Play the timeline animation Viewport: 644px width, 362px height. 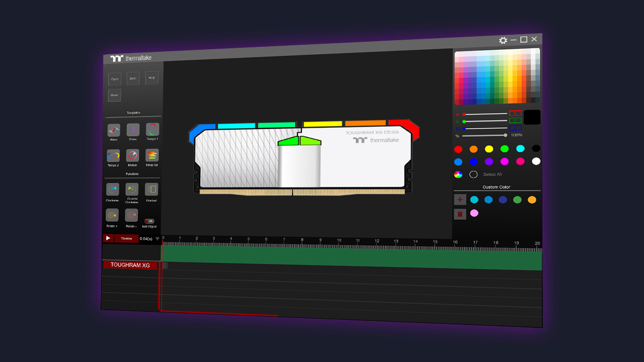108,238
